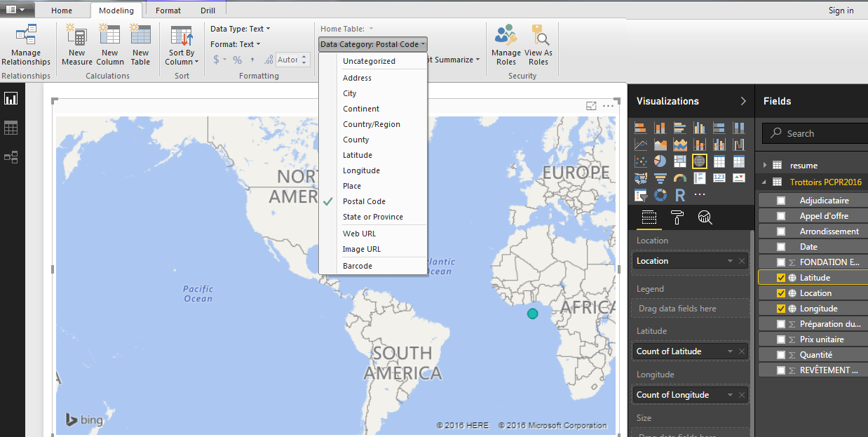The image size is (868, 437).
Task: Select Uncategorized data category
Action: (373, 61)
